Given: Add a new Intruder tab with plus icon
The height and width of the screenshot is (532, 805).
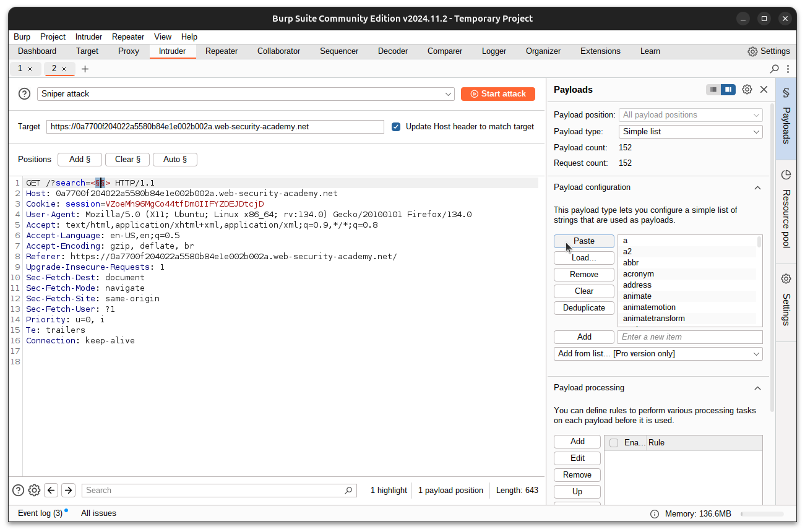Looking at the screenshot, I should point(85,69).
